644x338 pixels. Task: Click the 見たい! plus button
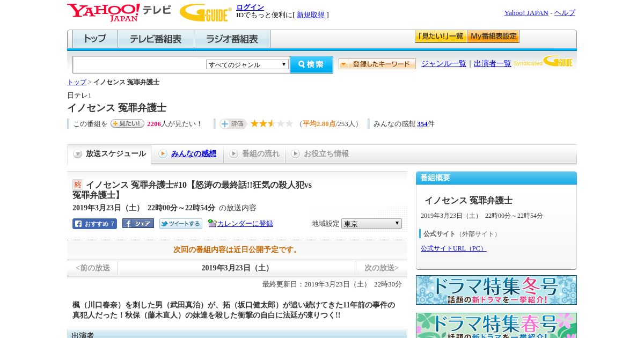pyautogui.click(x=127, y=123)
